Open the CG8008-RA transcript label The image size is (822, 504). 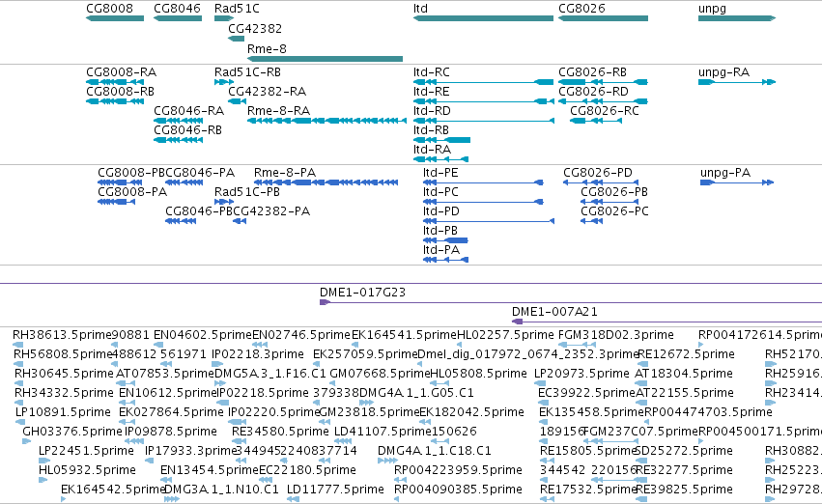tap(121, 71)
